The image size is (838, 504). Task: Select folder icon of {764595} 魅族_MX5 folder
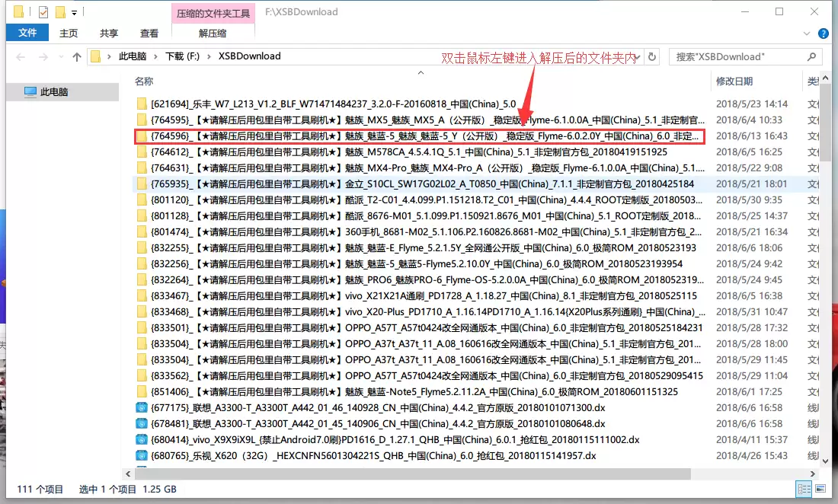142,120
